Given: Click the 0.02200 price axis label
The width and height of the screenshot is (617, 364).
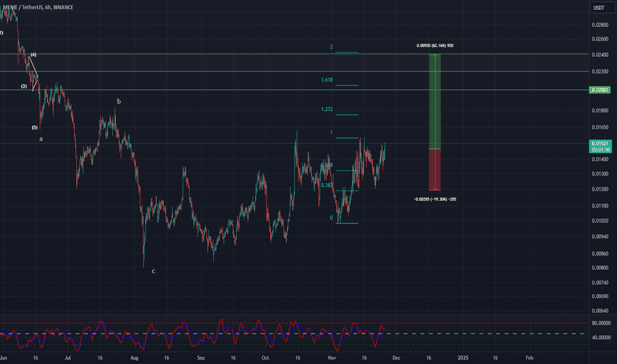Looking at the screenshot, I should point(600,71).
